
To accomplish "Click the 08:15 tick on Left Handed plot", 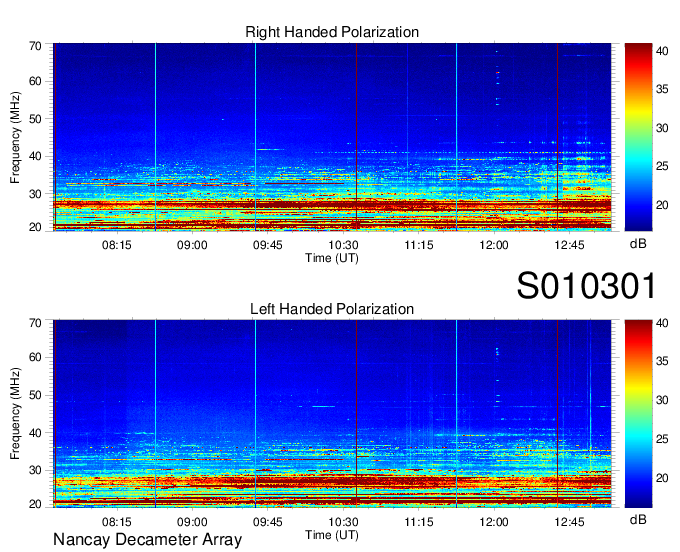I will [116, 522].
